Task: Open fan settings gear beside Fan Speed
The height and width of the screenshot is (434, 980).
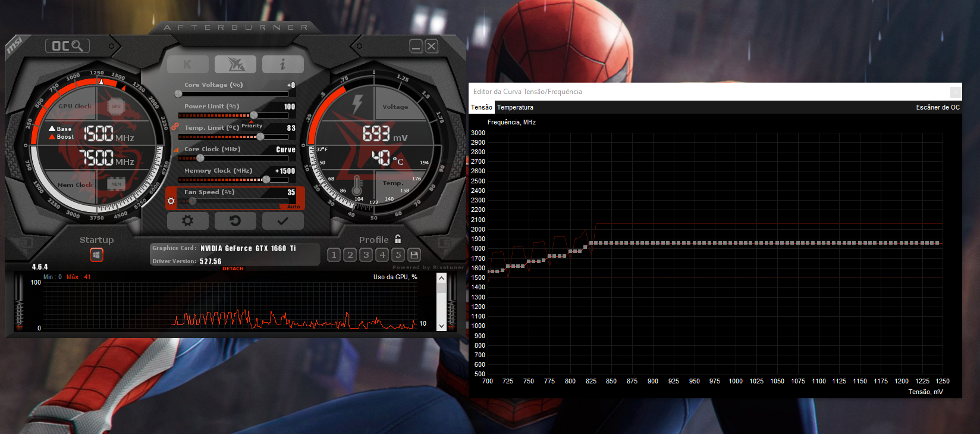Action: [x=171, y=201]
